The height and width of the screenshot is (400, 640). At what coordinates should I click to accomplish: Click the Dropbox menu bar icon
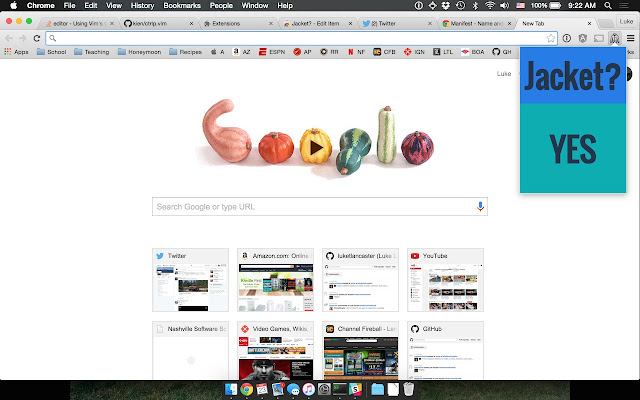446,5
